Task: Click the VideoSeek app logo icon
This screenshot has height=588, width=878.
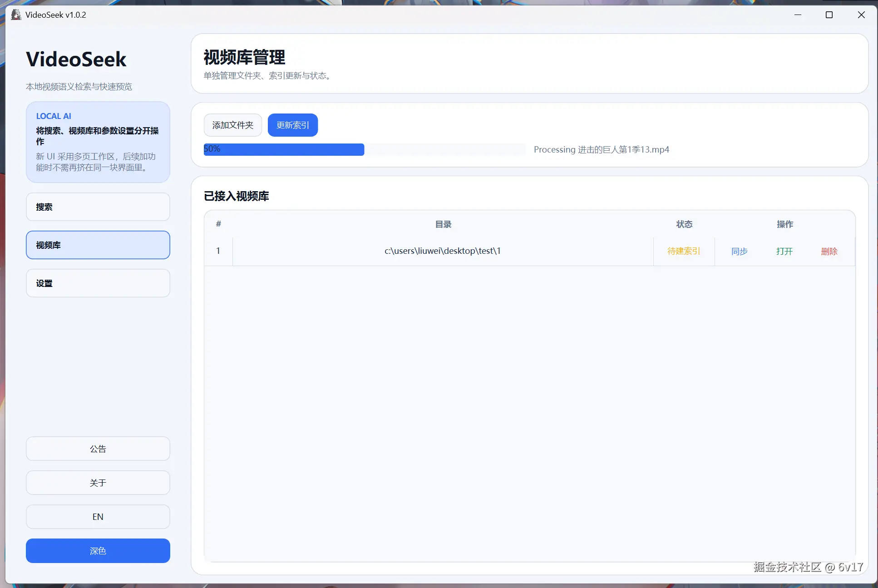Action: (16, 15)
